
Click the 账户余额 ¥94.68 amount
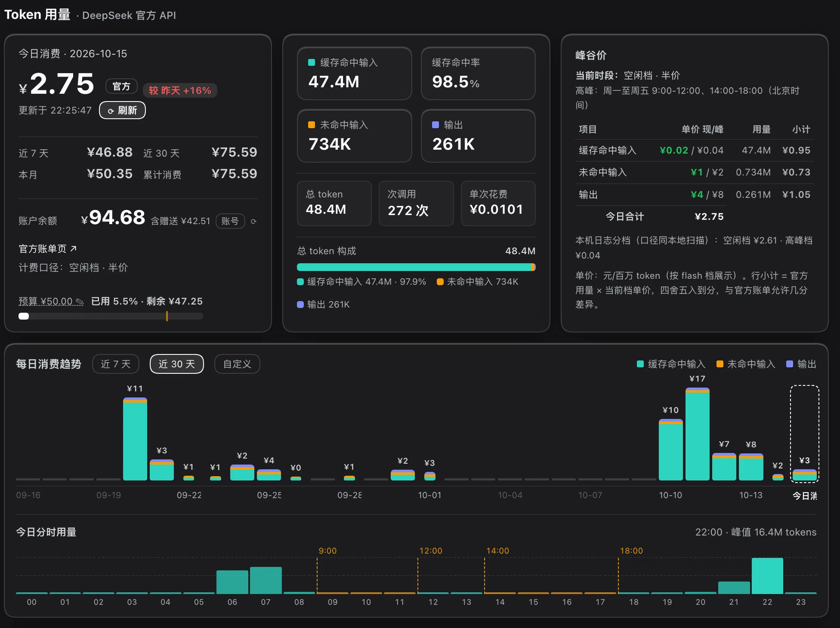click(113, 218)
